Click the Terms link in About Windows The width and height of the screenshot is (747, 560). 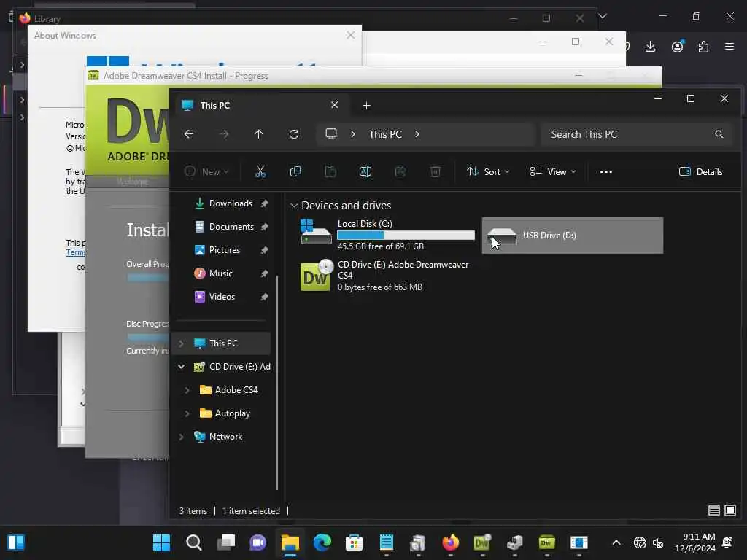[x=75, y=253]
